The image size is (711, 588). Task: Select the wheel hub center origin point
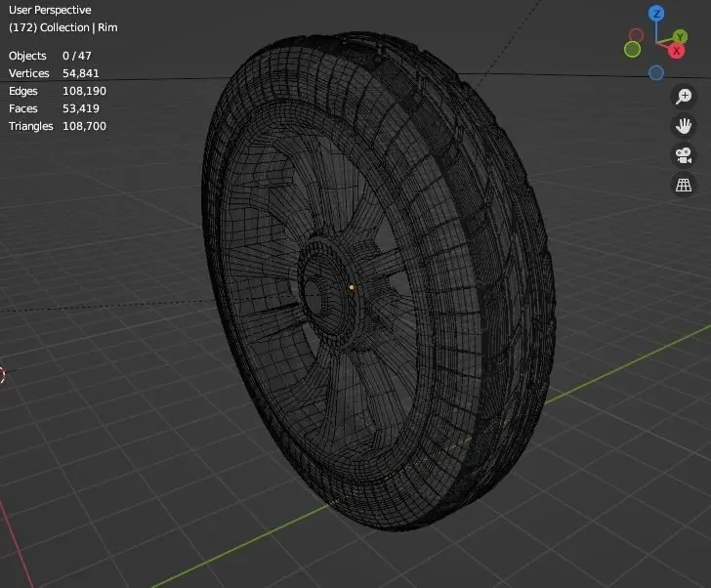pyautogui.click(x=352, y=287)
